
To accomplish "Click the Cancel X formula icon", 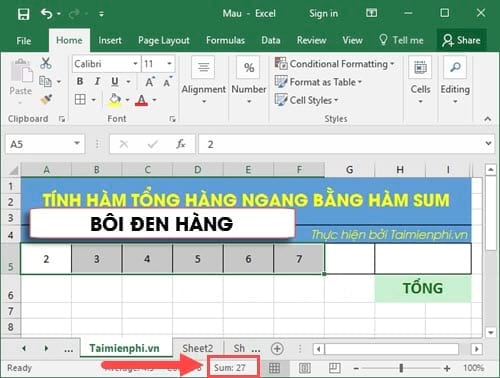I will pos(124,144).
